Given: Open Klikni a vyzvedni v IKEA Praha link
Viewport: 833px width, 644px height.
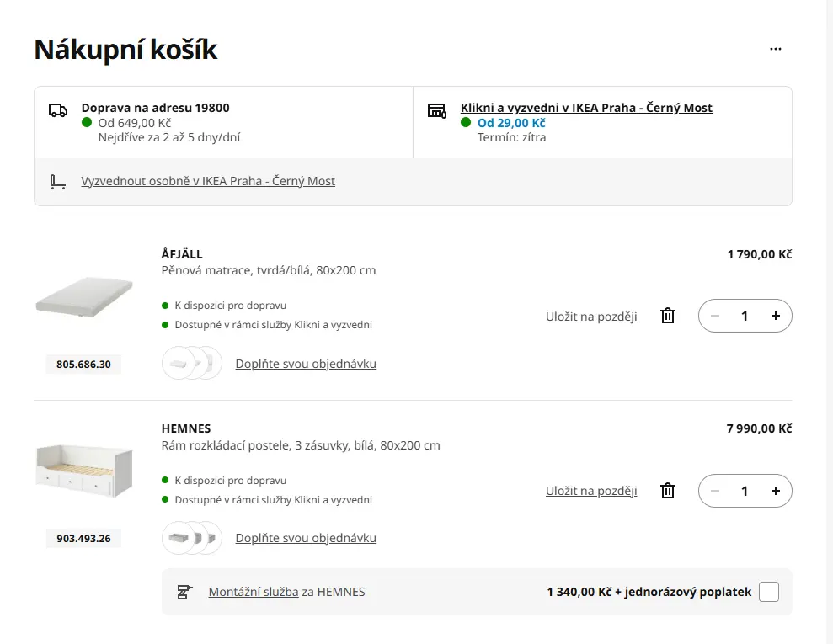Looking at the screenshot, I should [586, 108].
